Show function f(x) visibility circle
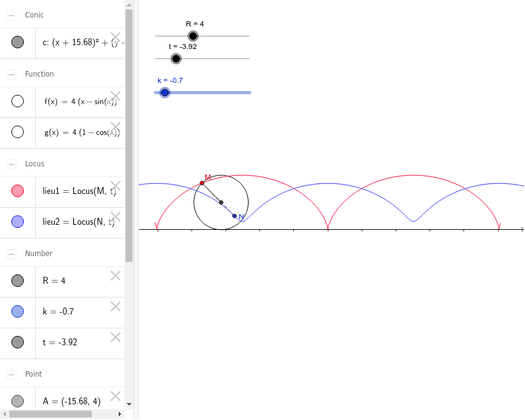 coord(18,101)
